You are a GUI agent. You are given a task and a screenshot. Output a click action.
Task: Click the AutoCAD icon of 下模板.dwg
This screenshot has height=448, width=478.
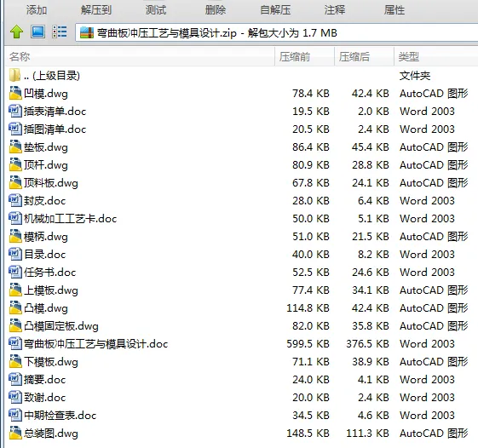[x=15, y=361]
